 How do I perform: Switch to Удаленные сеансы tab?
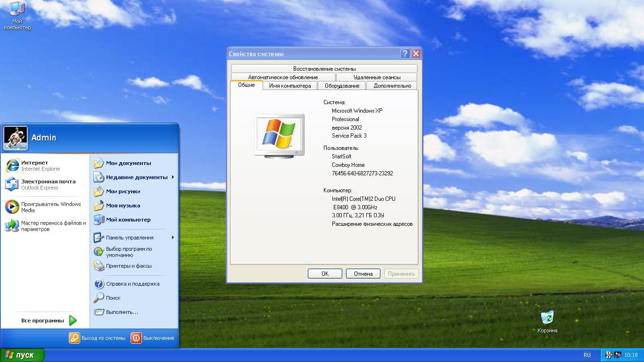click(x=377, y=77)
